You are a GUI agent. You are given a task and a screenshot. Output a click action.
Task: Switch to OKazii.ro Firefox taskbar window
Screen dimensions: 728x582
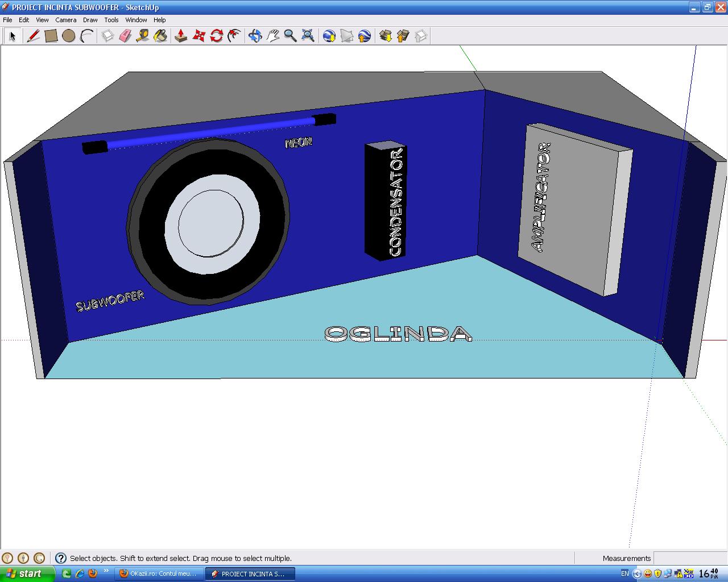click(x=159, y=573)
